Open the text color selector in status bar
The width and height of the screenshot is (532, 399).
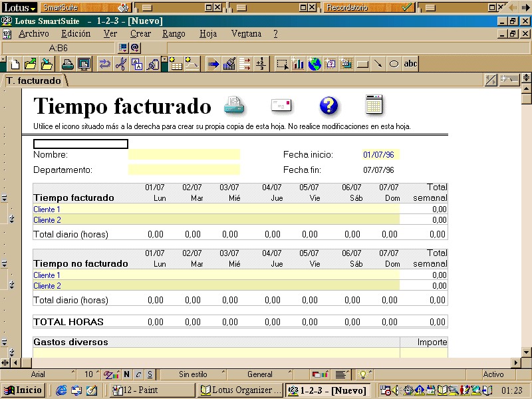tap(111, 374)
